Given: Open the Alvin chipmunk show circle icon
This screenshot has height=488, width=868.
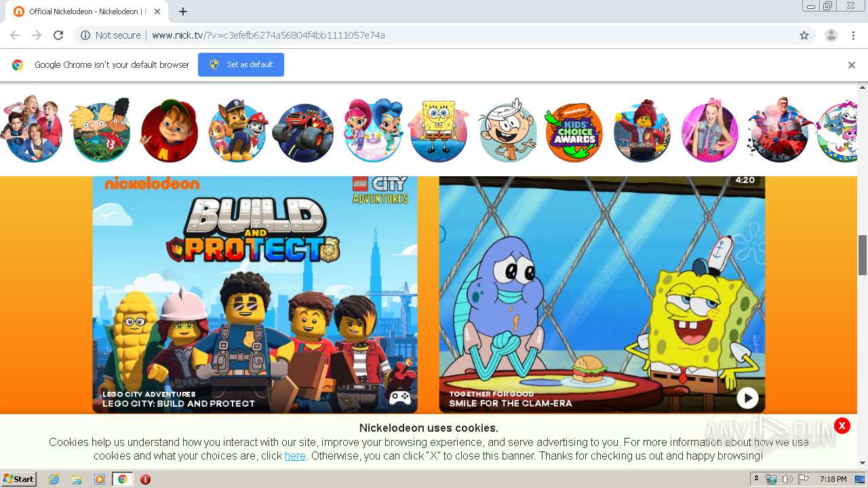Looking at the screenshot, I should pyautogui.click(x=169, y=130).
